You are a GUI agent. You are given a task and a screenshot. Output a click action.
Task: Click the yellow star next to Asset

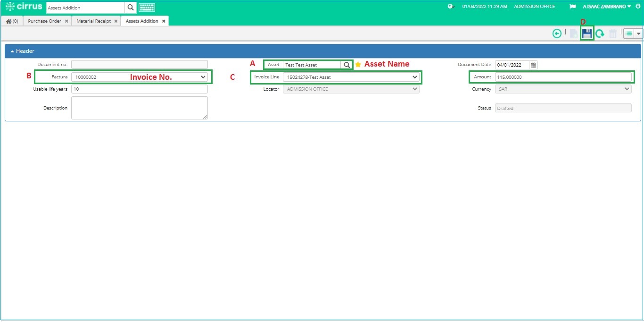click(x=358, y=64)
